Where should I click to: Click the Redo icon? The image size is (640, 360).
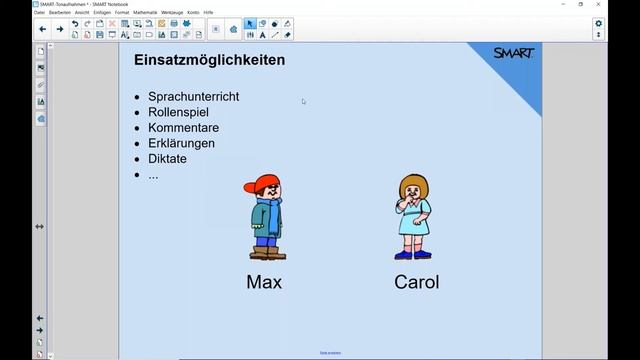(87, 24)
